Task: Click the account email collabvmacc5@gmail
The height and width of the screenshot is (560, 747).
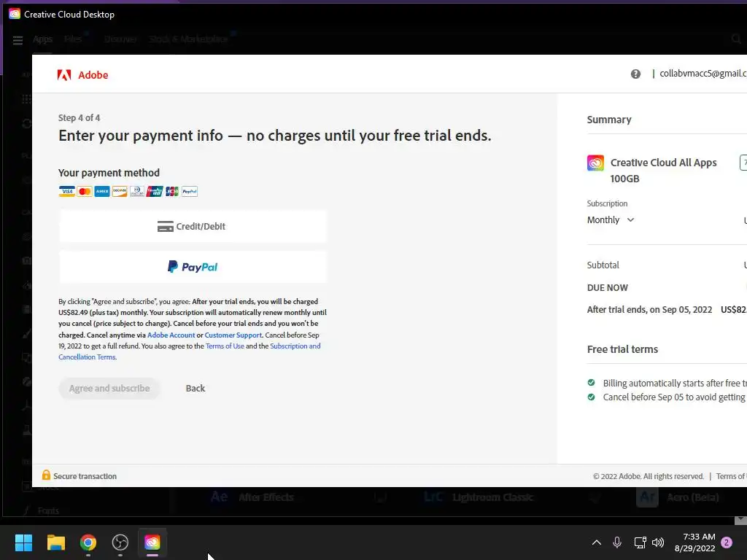Action: click(x=703, y=74)
